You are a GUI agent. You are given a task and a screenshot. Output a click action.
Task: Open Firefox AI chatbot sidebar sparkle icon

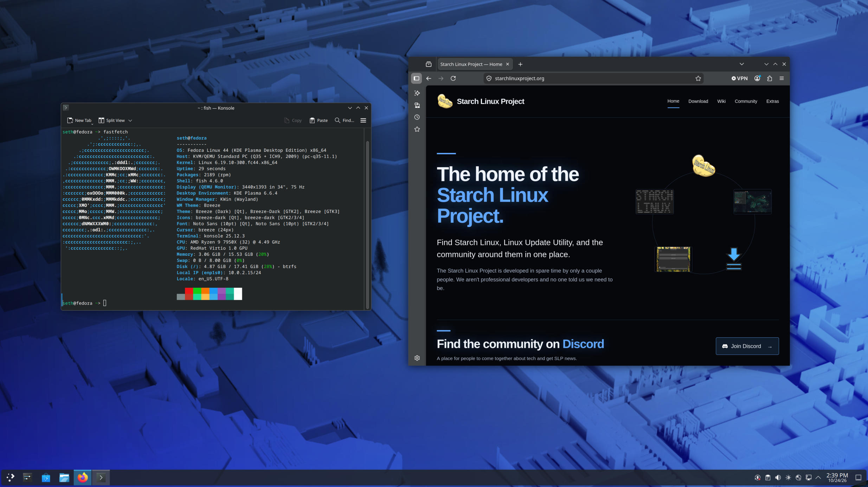point(417,93)
